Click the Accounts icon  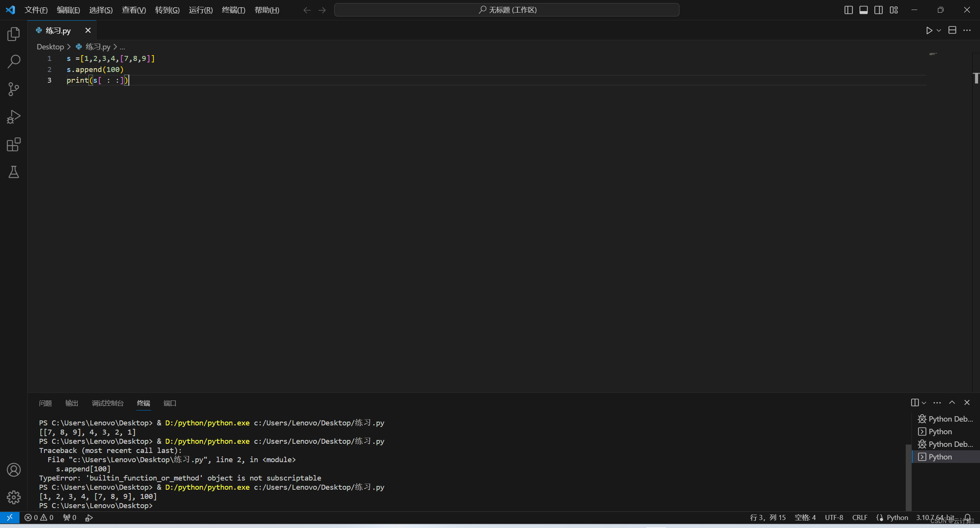(x=13, y=470)
